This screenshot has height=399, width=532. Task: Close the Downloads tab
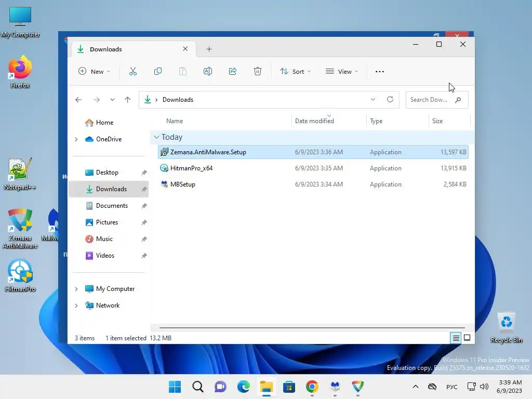185,49
